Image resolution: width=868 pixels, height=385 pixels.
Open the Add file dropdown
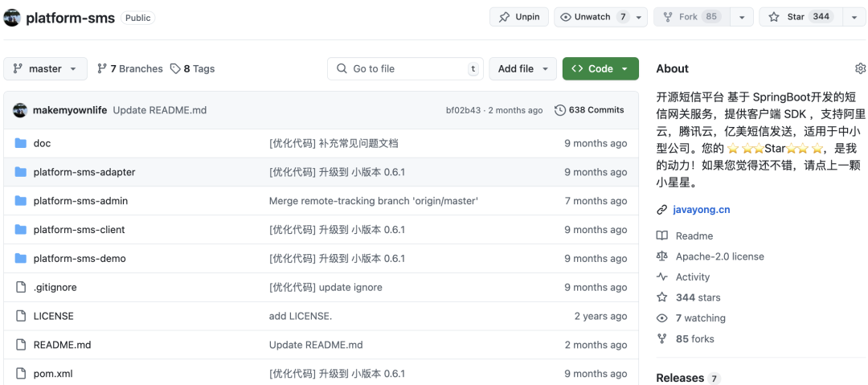click(522, 68)
